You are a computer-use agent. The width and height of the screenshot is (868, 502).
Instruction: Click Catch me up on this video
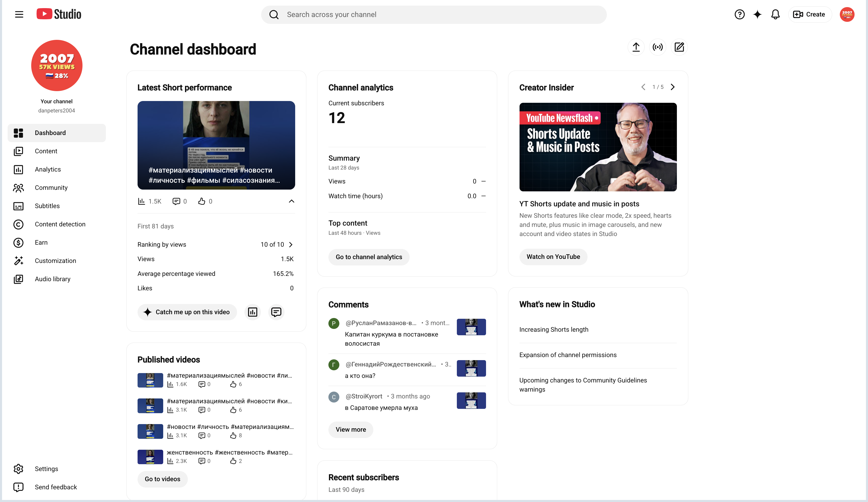point(187,312)
